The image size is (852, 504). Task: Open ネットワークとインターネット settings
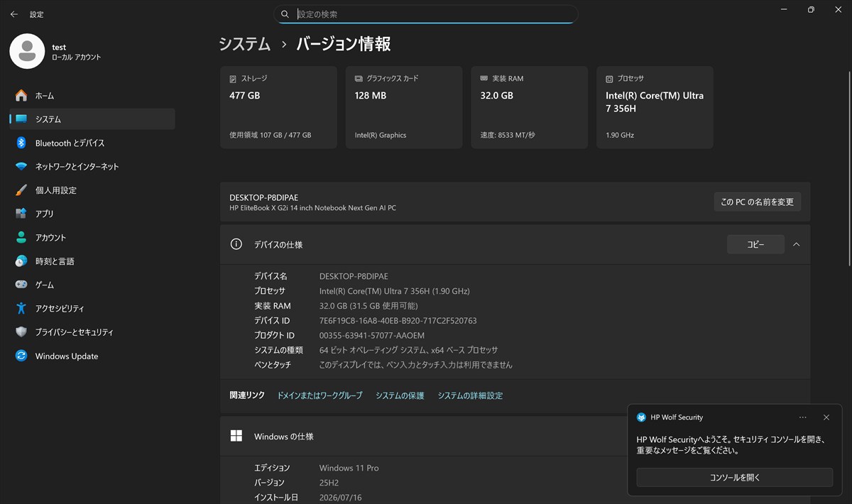(x=92, y=166)
